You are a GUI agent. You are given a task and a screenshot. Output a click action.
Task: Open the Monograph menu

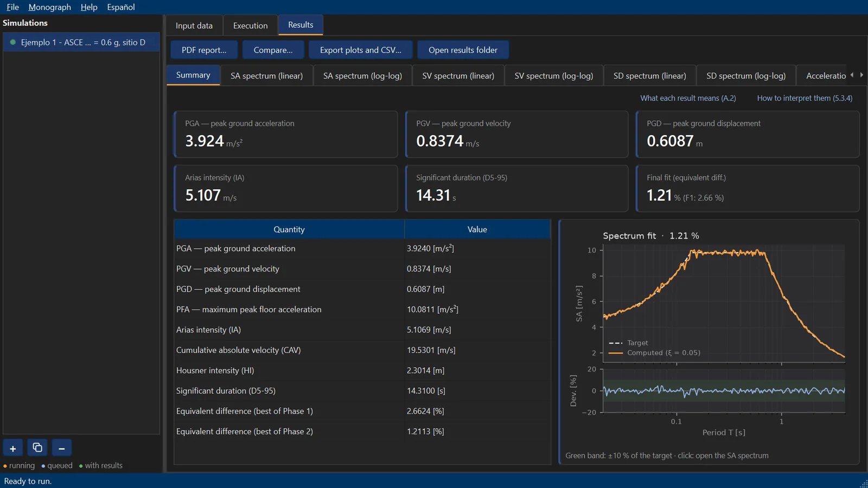[49, 7]
